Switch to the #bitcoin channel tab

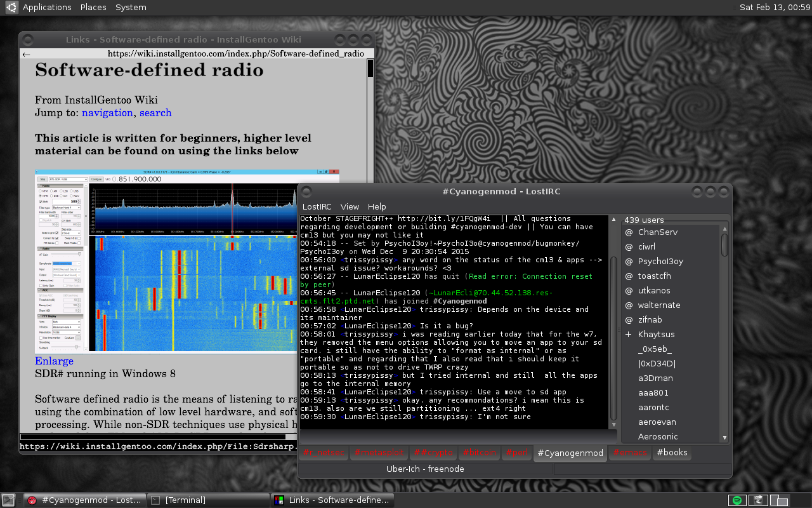pos(479,453)
